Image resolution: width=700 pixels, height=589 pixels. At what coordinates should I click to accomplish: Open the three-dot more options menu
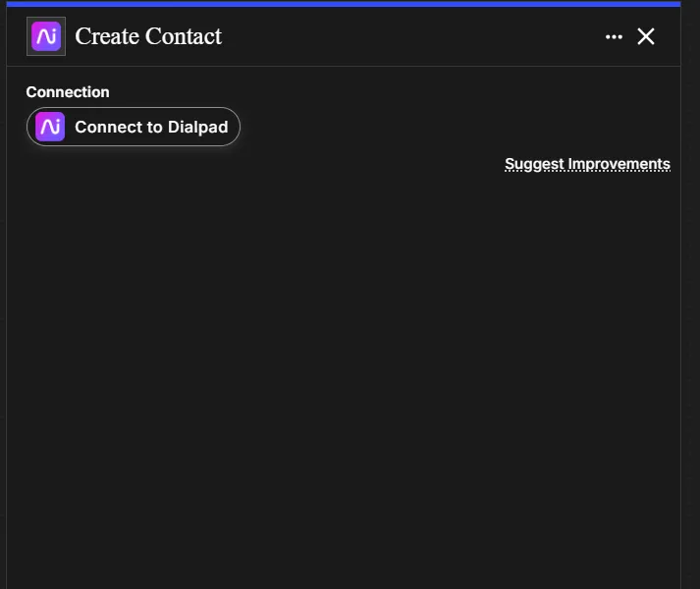[x=614, y=36]
